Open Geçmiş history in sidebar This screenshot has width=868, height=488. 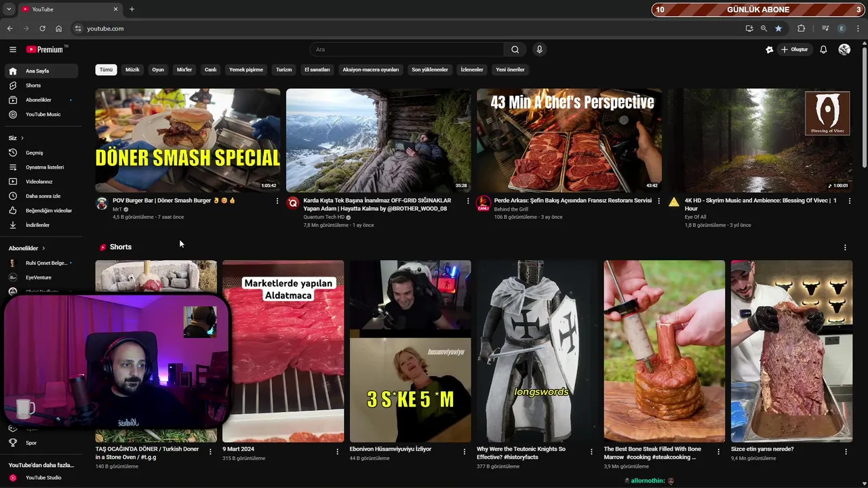point(41,152)
